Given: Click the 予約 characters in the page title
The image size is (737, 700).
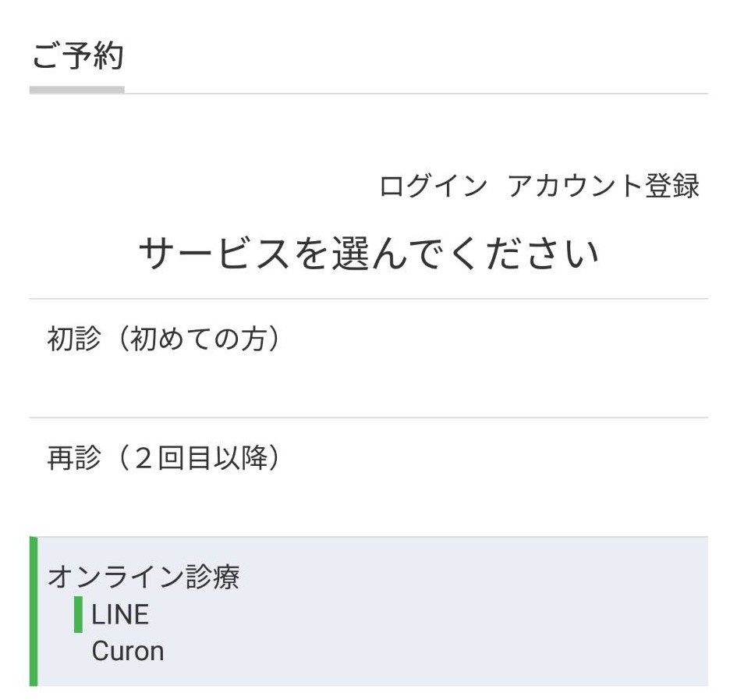Looking at the screenshot, I should click(93, 56).
